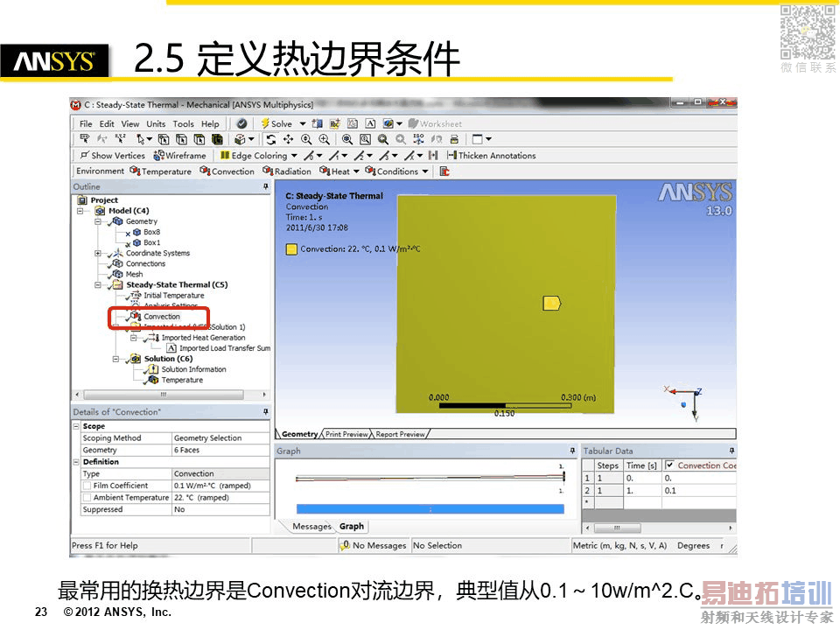
Task: Click the Zoom To Fit icon
Action: (x=347, y=139)
